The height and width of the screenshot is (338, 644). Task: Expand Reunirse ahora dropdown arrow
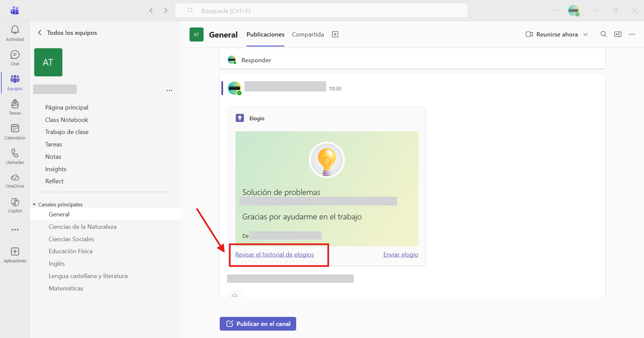tap(586, 34)
